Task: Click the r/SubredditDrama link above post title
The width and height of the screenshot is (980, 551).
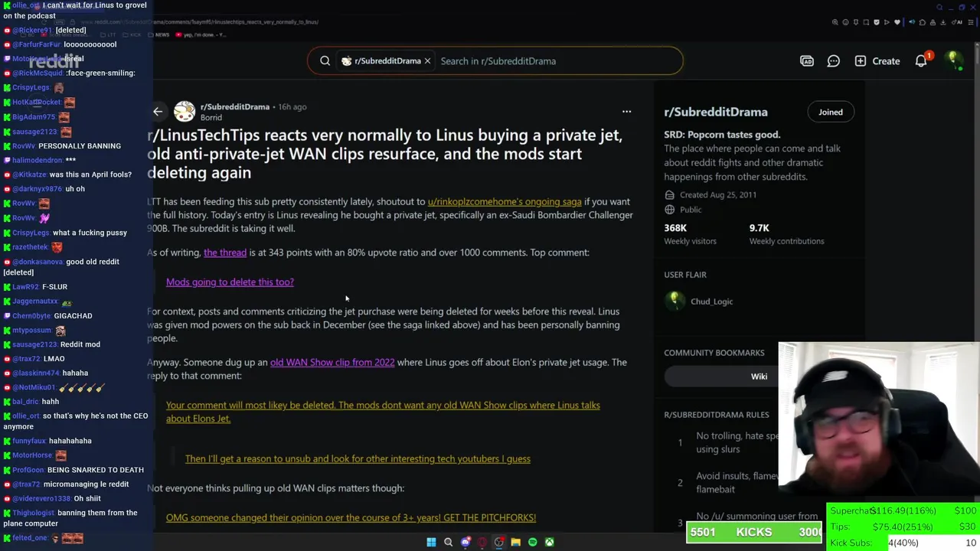Action: pyautogui.click(x=235, y=106)
